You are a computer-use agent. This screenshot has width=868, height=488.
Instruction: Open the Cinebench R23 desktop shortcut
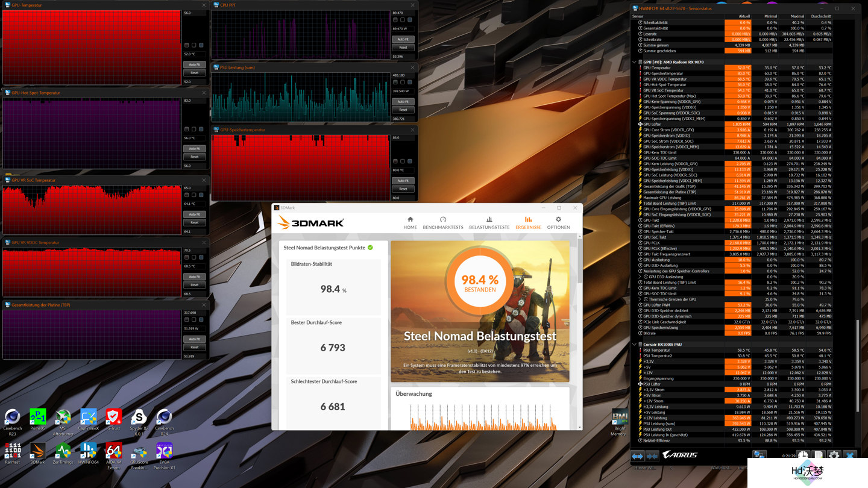point(12,422)
